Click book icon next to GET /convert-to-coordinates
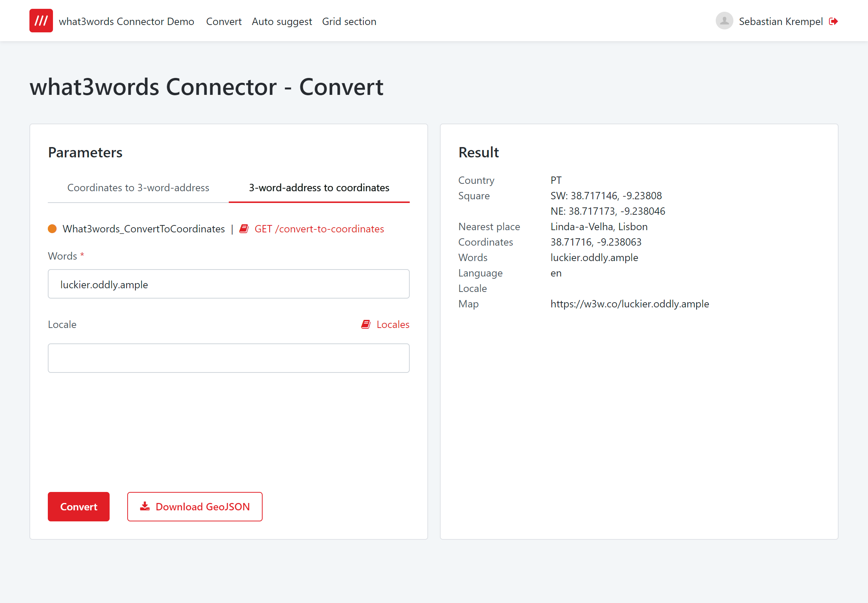Viewport: 868px width, 603px height. pos(244,229)
